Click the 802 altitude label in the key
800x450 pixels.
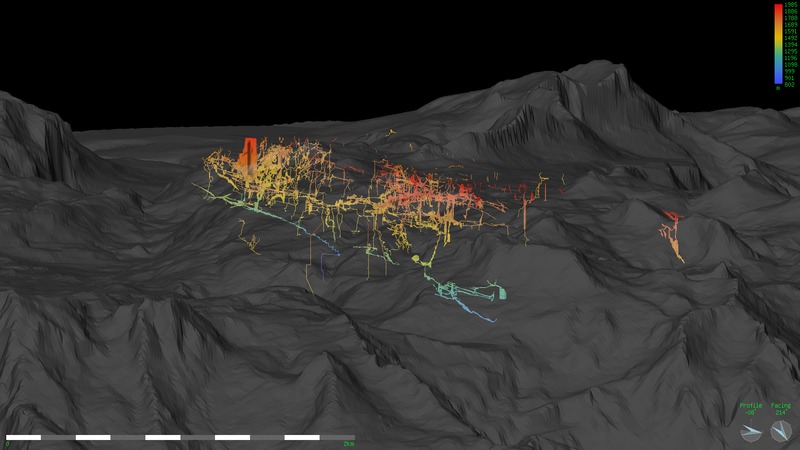790,84
